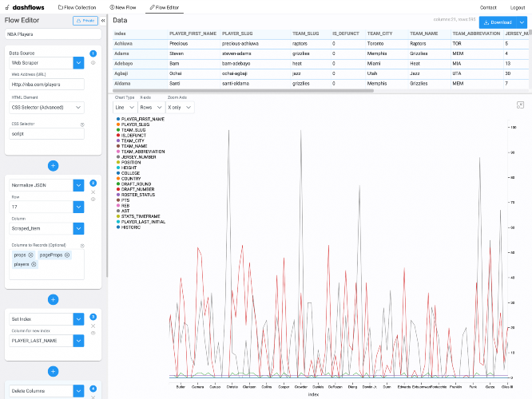The height and width of the screenshot is (399, 532).
Task: Add step after Normalize JSON block
Action: [x=53, y=300]
